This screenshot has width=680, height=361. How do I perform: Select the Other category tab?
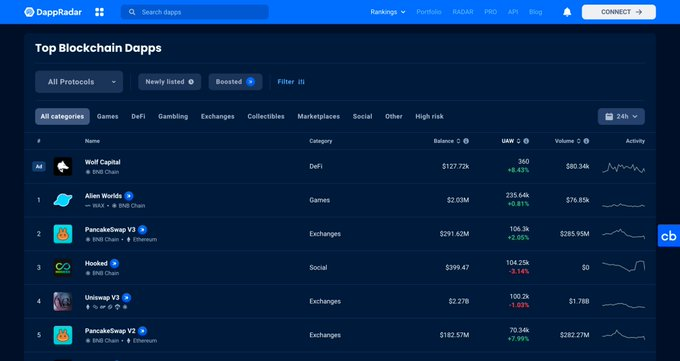pyautogui.click(x=394, y=116)
